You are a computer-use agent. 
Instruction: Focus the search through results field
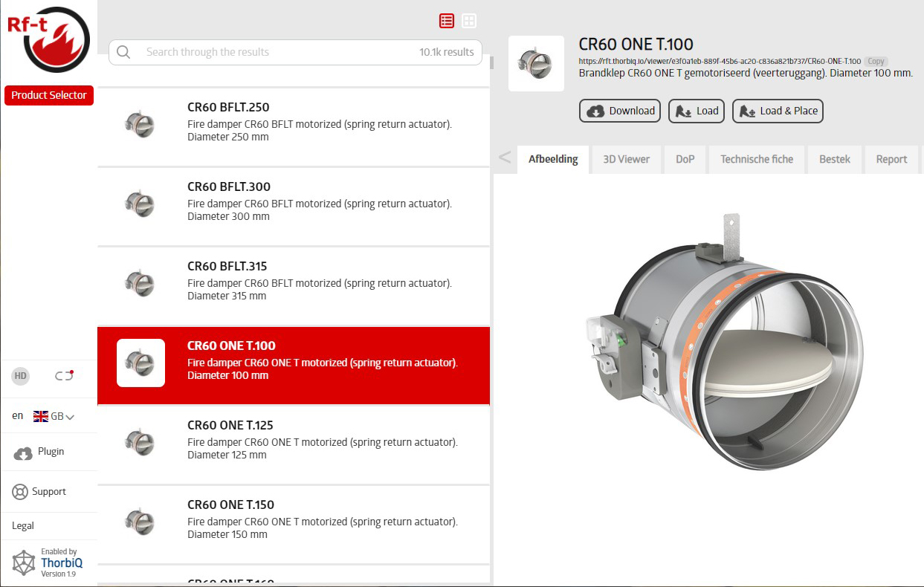275,52
